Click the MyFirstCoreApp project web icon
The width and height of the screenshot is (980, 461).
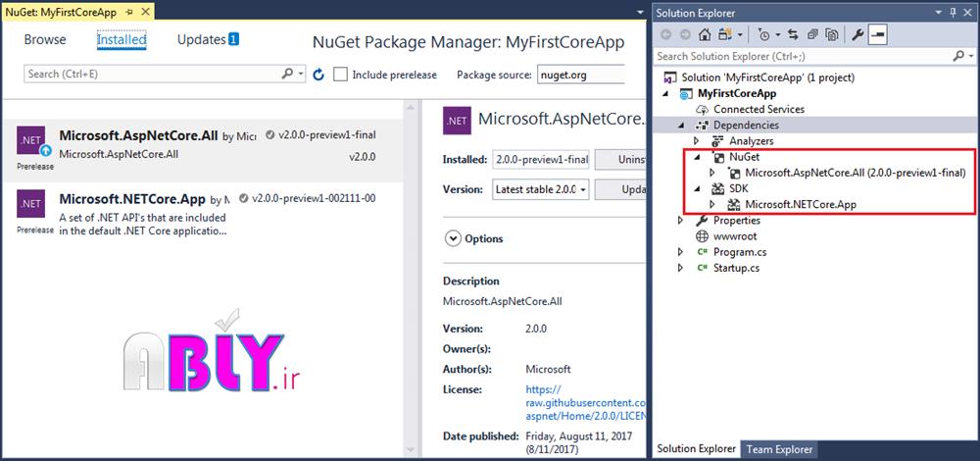click(686, 94)
